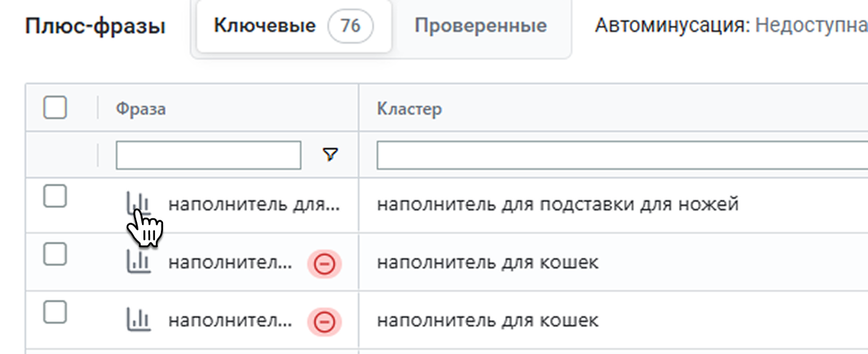Select the cluster cell 'наполнитель для подставки для ножей'
This screenshot has width=868, height=354.
pyautogui.click(x=557, y=205)
